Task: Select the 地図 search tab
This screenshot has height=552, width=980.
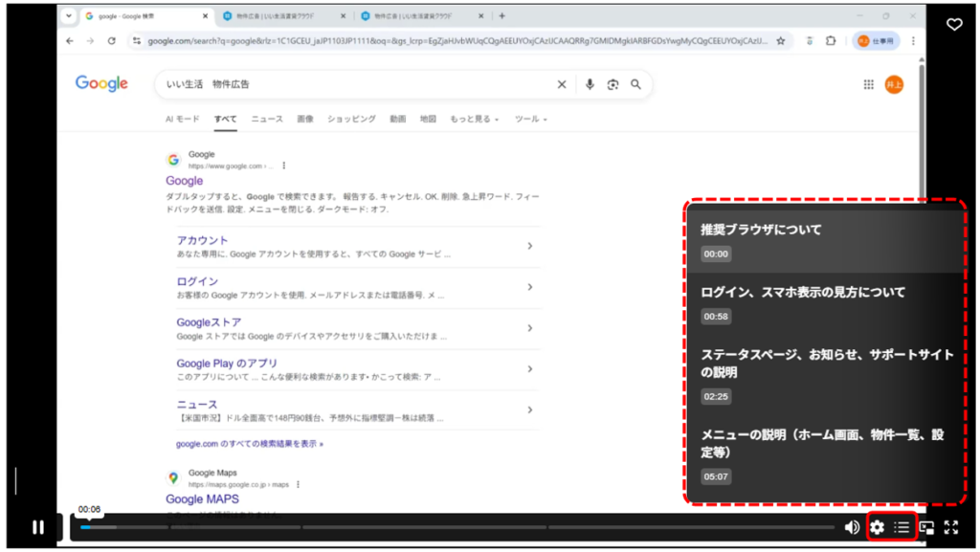Action: click(428, 119)
